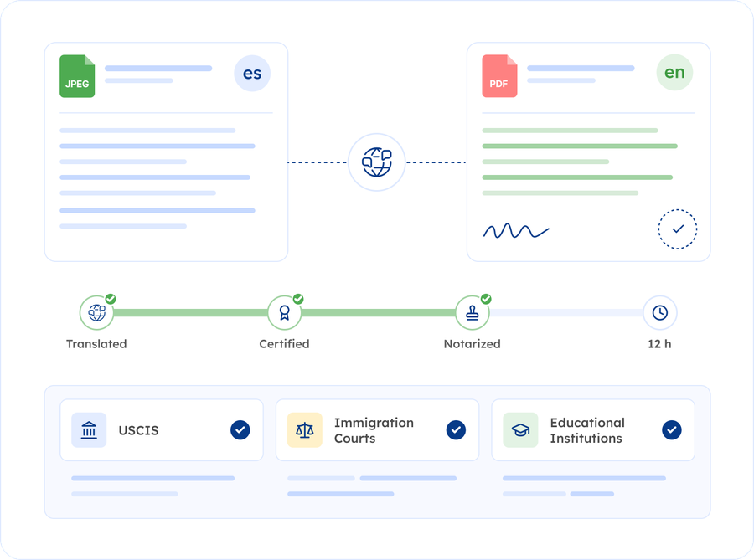Click unfilled progress bar before the clock

point(566,313)
